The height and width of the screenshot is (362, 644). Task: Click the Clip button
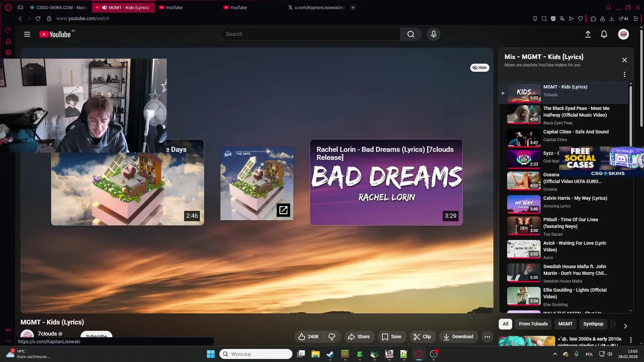[422, 336]
